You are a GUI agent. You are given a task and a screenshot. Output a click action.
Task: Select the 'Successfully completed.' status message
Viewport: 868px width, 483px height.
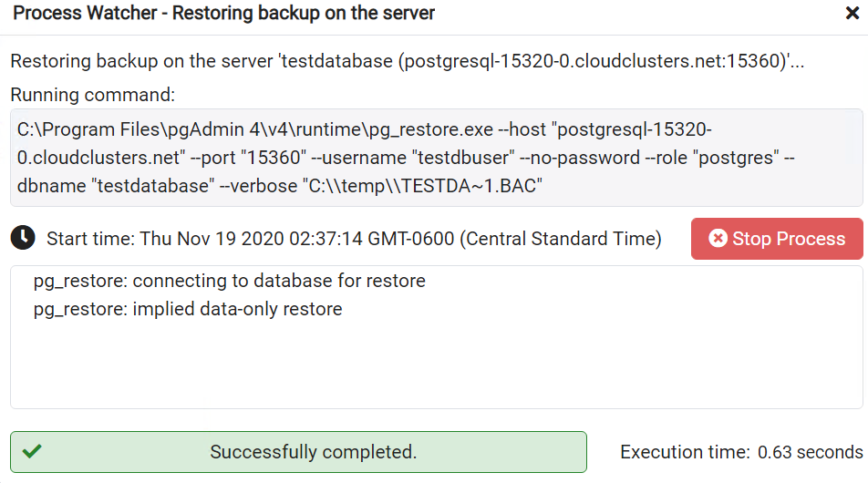coord(313,452)
